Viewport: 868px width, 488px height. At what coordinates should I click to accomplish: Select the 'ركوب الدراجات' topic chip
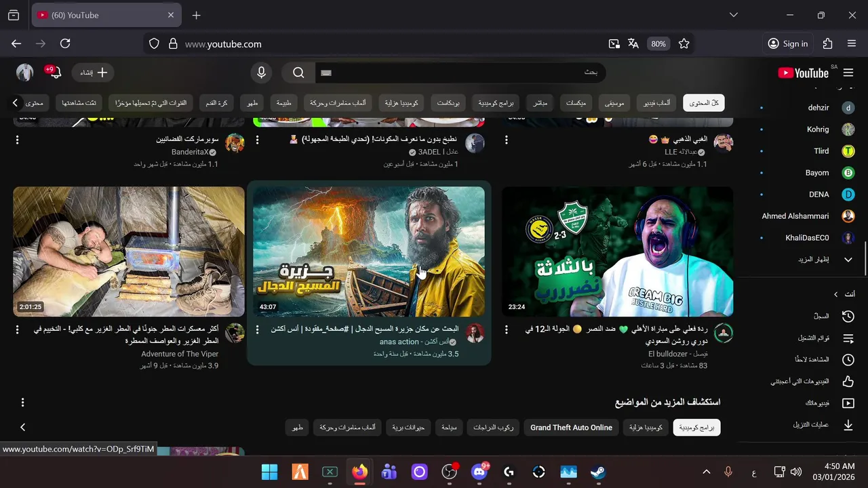(493, 428)
